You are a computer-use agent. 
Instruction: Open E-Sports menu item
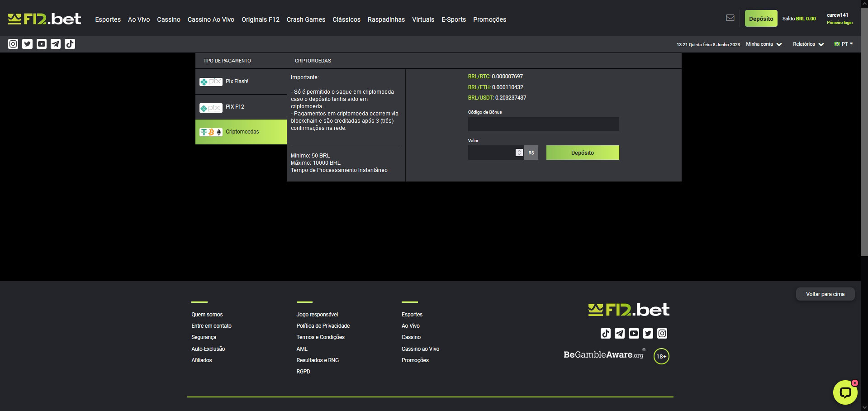coord(454,19)
